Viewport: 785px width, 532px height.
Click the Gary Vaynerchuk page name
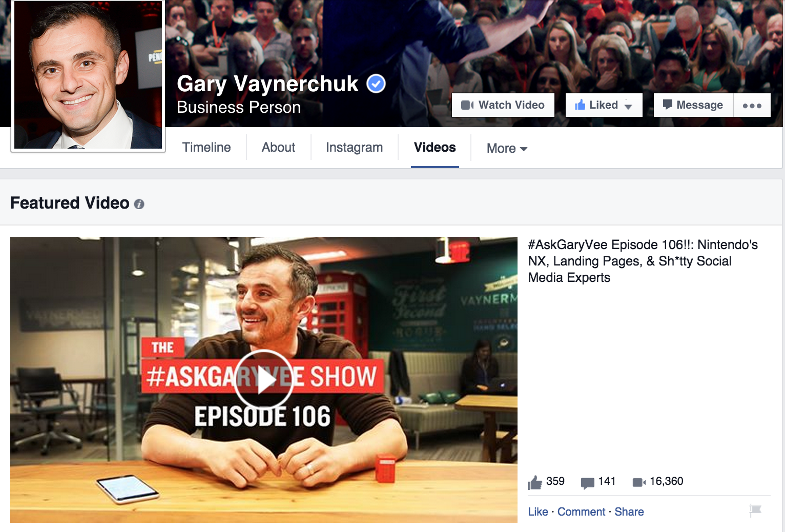pyautogui.click(x=267, y=84)
